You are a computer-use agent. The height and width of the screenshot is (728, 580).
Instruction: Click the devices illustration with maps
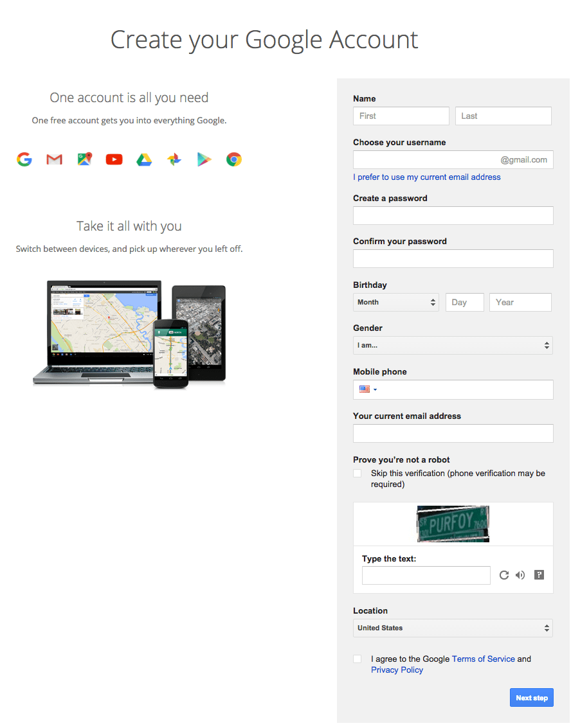129,334
